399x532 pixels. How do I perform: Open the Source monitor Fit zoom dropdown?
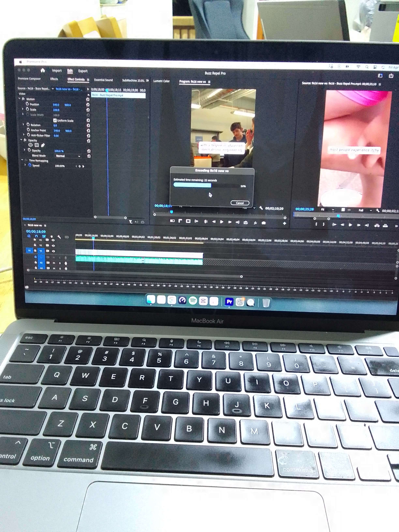tap(328, 210)
